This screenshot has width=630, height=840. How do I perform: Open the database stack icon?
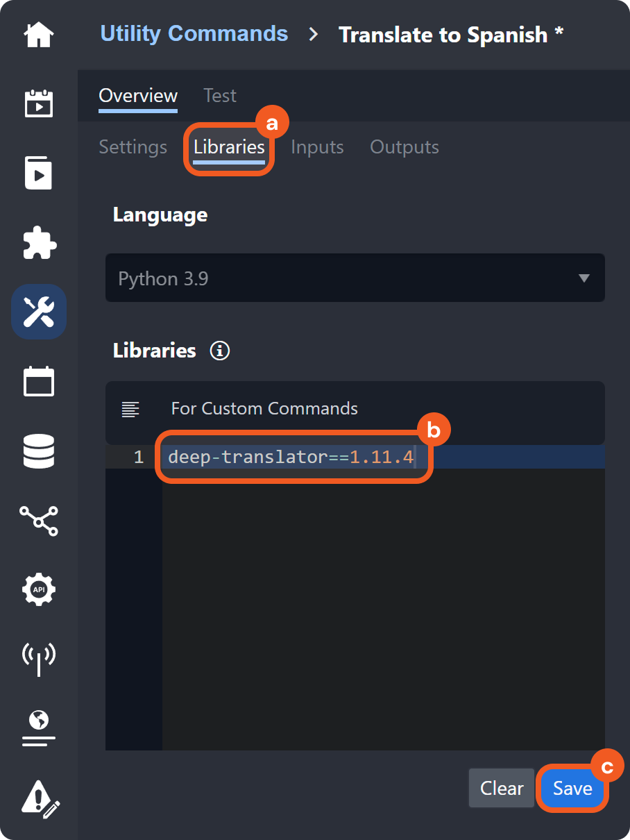tap(39, 451)
